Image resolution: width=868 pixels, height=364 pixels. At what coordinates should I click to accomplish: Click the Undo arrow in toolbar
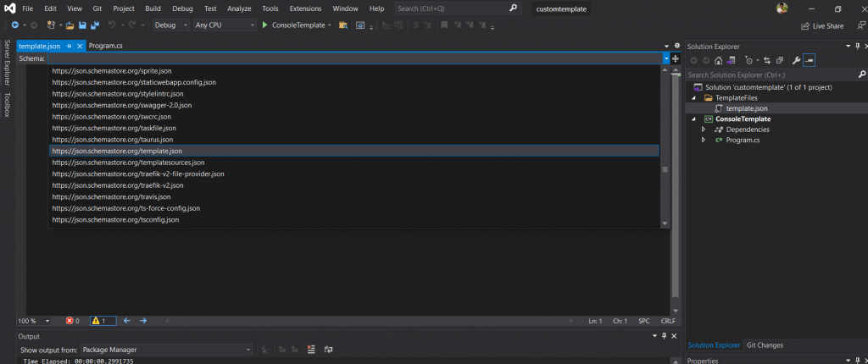111,25
